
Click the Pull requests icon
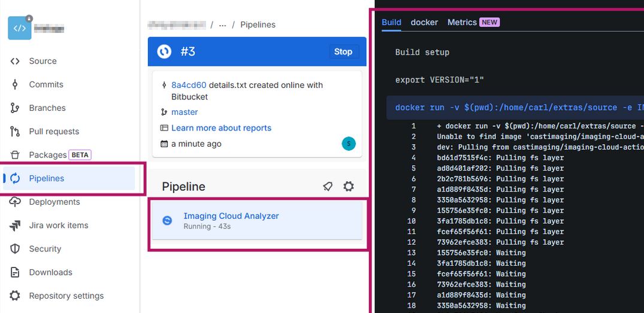pyautogui.click(x=15, y=132)
